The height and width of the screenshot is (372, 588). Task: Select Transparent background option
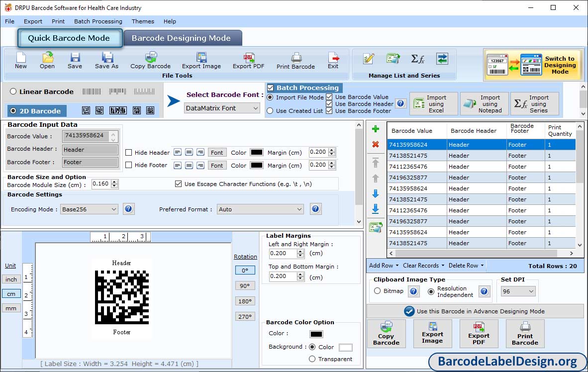pyautogui.click(x=312, y=359)
